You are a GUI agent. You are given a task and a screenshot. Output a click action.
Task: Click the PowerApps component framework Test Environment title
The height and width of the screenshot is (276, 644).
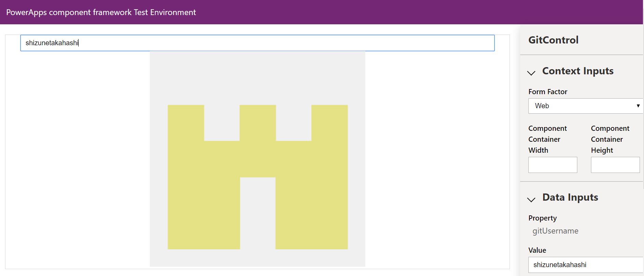[x=101, y=12]
